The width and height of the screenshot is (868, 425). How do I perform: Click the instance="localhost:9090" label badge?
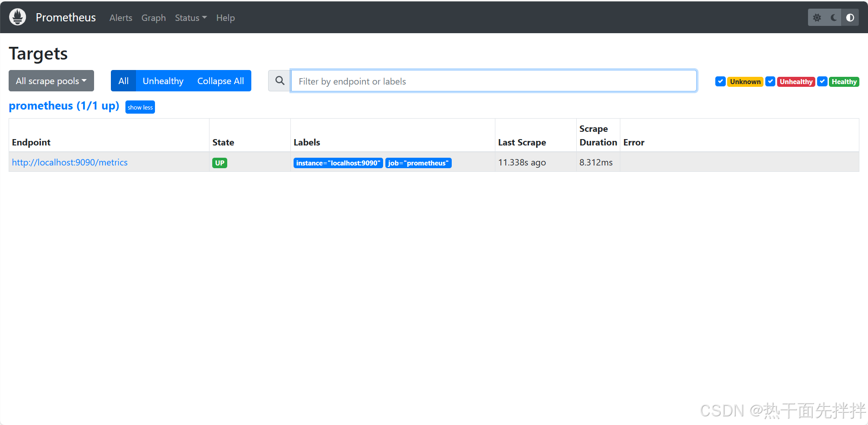point(338,163)
